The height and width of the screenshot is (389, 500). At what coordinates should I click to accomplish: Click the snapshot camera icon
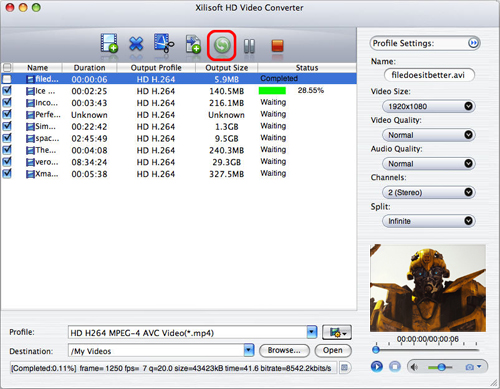470,367
